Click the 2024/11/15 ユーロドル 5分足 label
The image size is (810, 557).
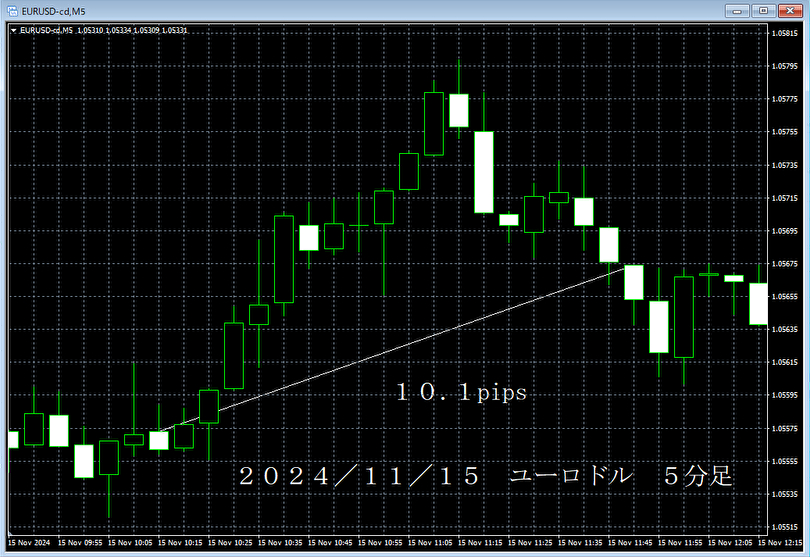click(486, 476)
